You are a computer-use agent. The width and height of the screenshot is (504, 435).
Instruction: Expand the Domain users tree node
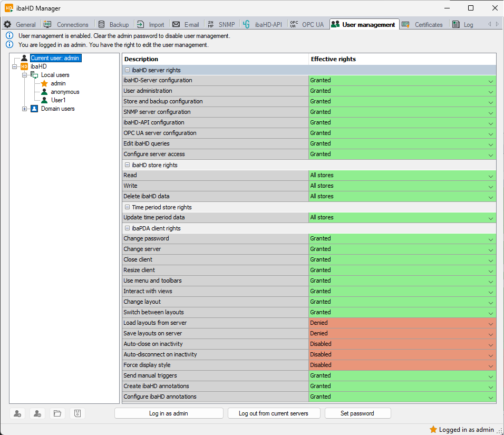pos(24,109)
